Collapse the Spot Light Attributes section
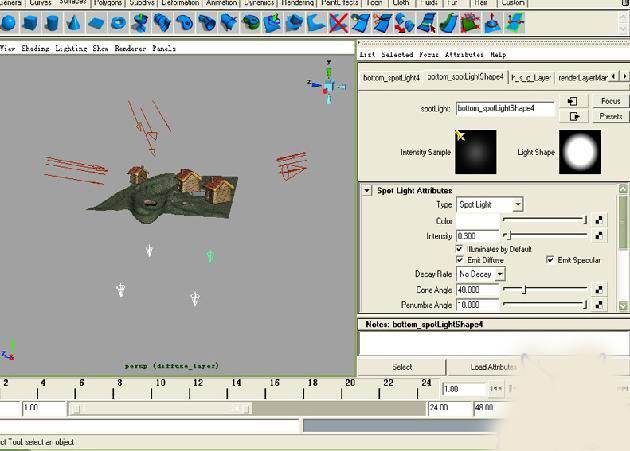630x451 pixels. [367, 190]
